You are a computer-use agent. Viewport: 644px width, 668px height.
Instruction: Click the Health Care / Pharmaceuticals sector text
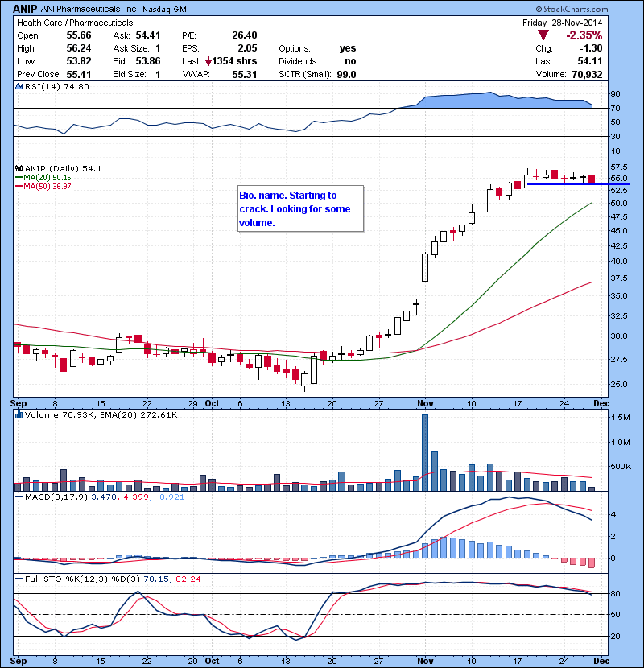(75, 23)
